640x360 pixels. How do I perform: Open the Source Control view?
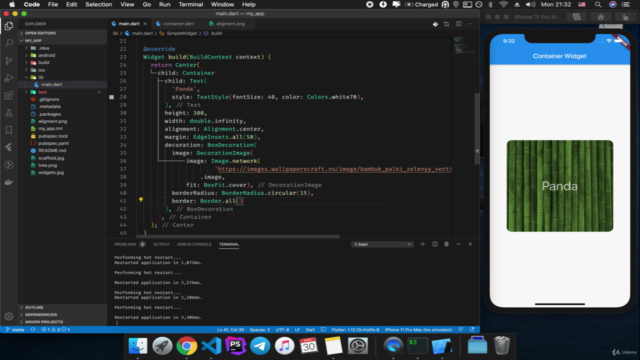pyautogui.click(x=9, y=60)
